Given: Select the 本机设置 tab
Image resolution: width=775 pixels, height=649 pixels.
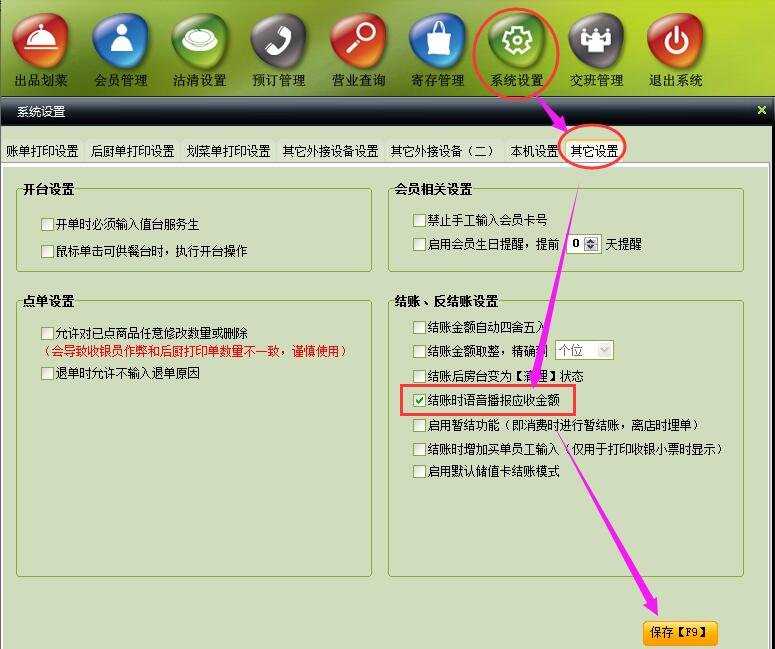Looking at the screenshot, I should coord(534,152).
